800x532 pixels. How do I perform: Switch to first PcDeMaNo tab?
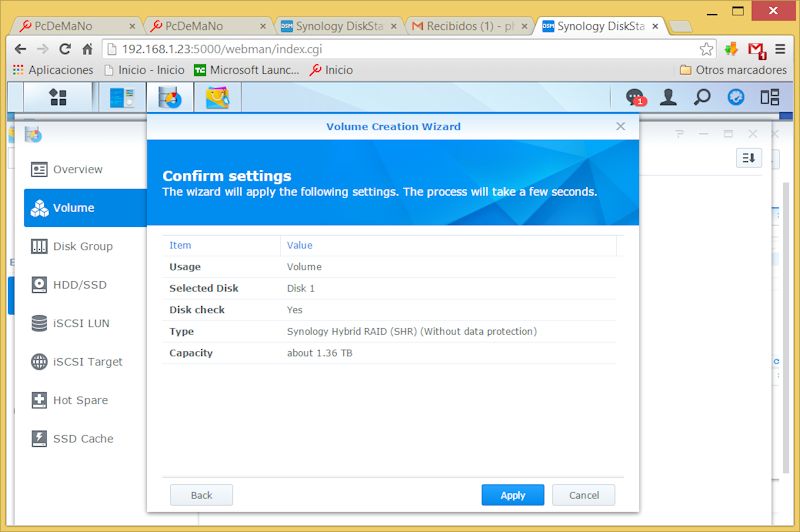point(77,26)
